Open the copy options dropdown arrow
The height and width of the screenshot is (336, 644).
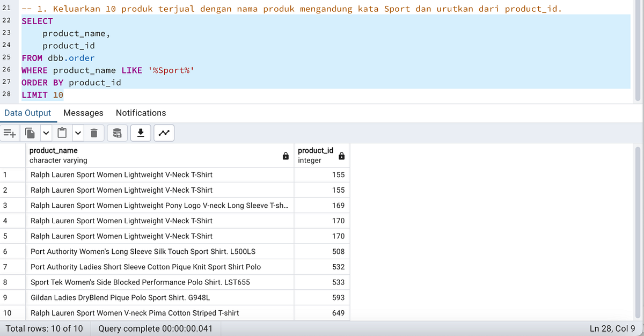click(x=46, y=133)
